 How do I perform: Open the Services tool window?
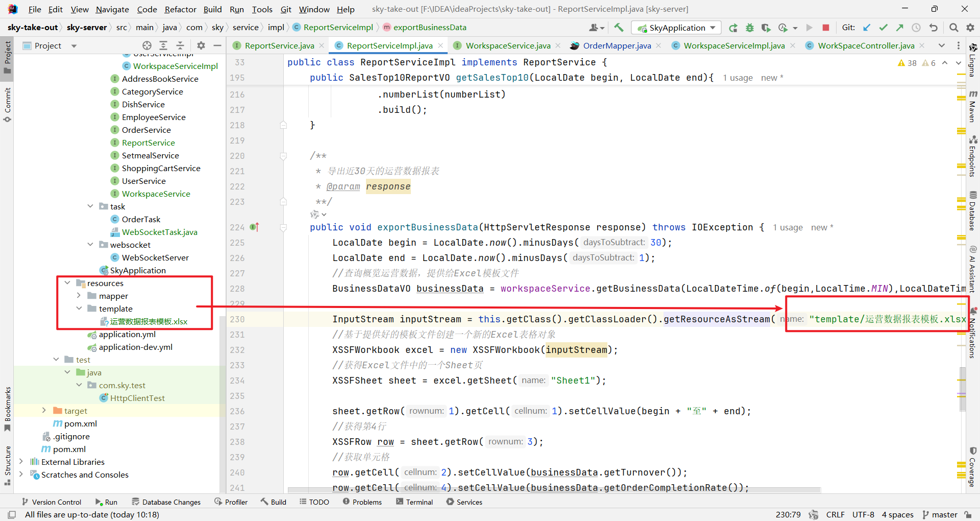click(464, 502)
